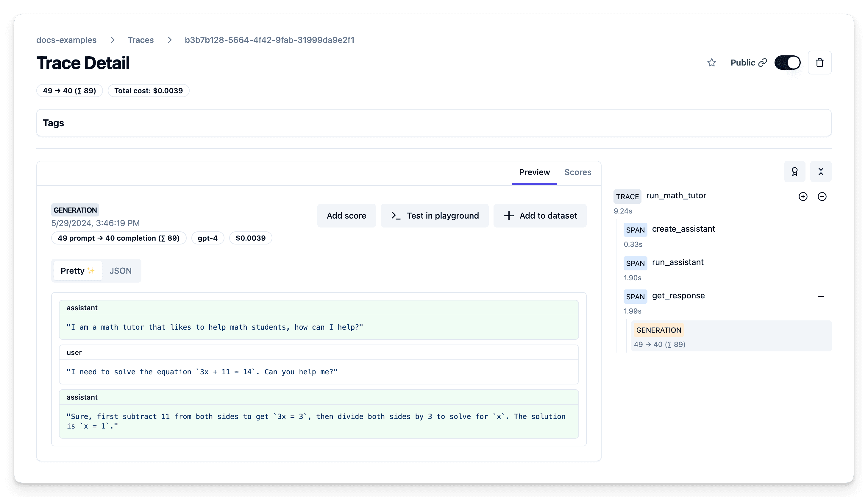Collapse the detail view with double-chevron icon
This screenshot has height=497, width=868.
[821, 172]
